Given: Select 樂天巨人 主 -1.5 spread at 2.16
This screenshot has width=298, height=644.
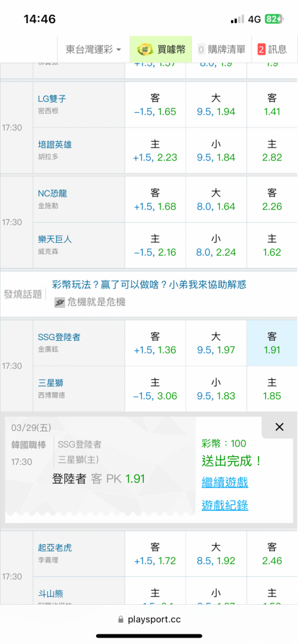Looking at the screenshot, I should [155, 245].
